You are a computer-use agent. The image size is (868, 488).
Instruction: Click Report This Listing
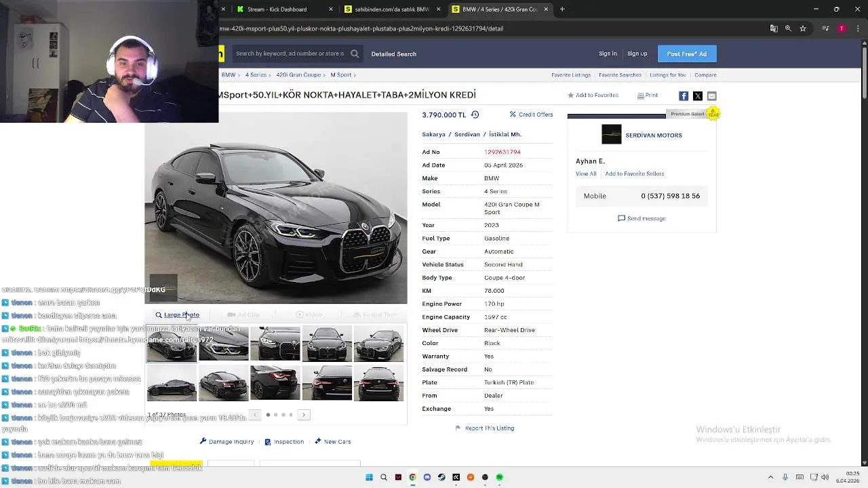[x=485, y=428]
